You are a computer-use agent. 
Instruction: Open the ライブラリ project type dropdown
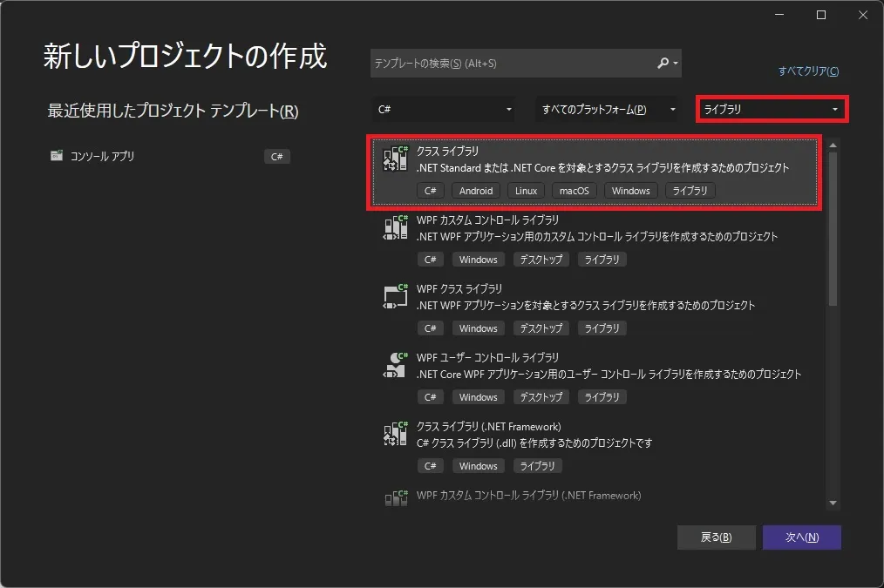[771, 109]
